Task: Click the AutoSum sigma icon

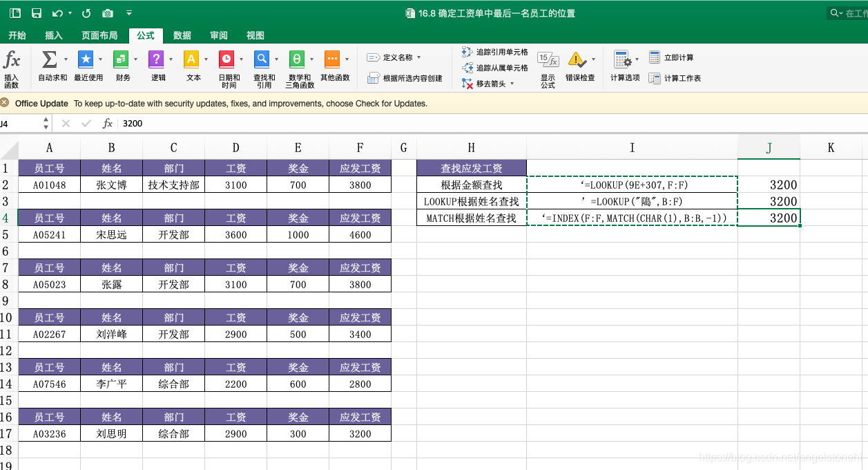Action: click(x=49, y=59)
